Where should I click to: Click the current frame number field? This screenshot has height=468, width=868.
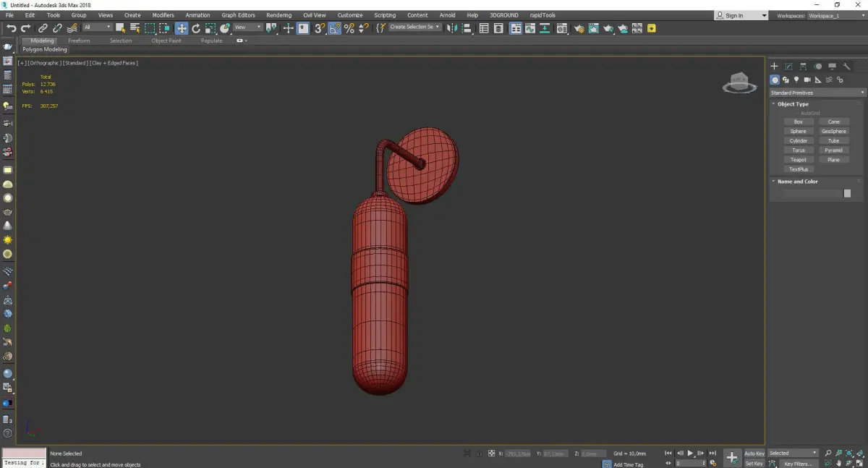coord(690,463)
